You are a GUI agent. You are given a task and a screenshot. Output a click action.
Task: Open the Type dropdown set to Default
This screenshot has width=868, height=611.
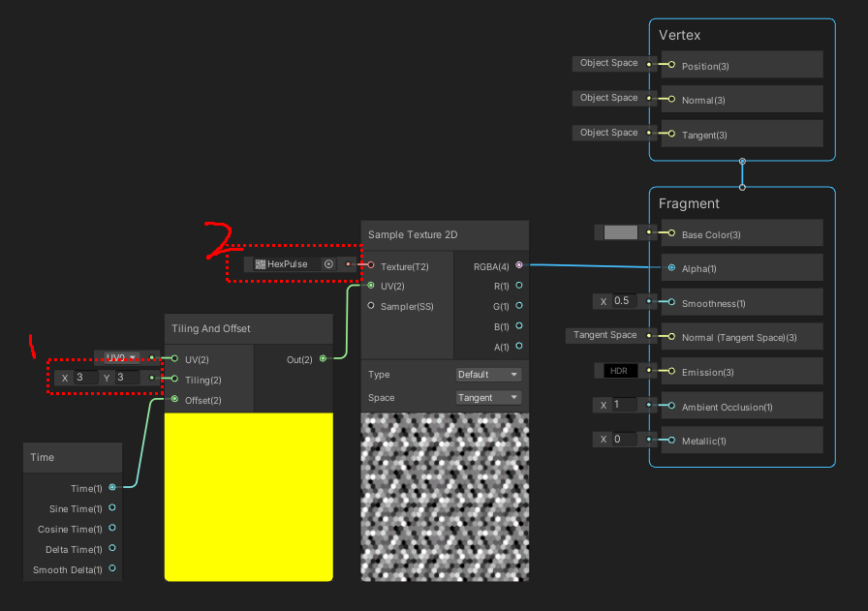point(488,375)
